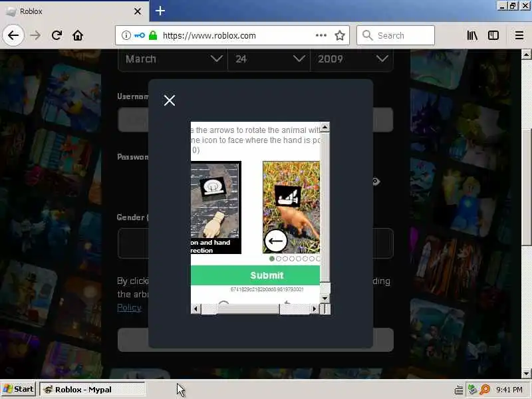Open the browser home page
This screenshot has height=399, width=532.
click(78, 35)
